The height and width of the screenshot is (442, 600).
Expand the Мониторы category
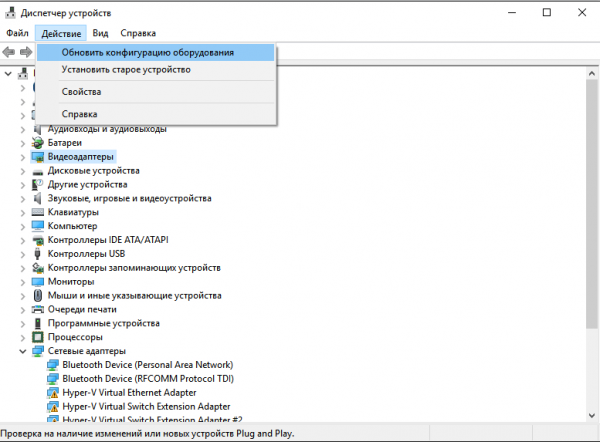(23, 282)
